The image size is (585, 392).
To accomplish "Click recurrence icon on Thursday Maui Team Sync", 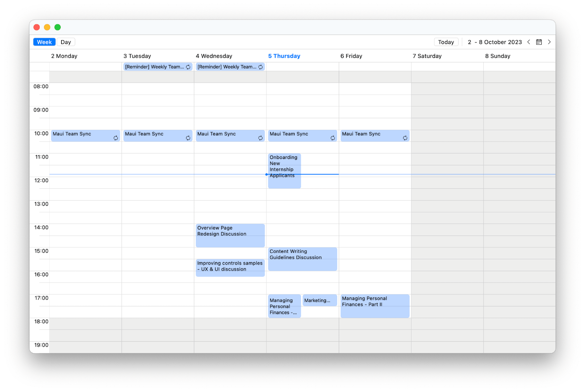I will (333, 138).
